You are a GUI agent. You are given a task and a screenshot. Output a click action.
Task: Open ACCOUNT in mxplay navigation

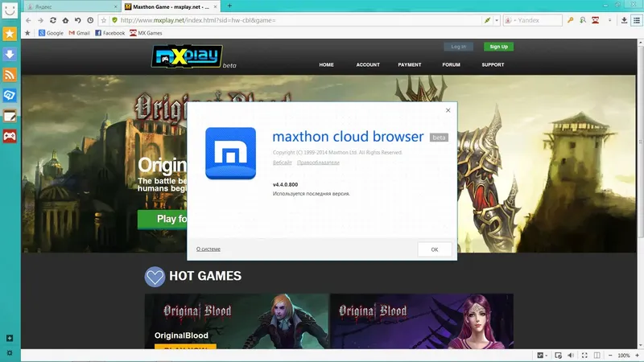[x=368, y=65]
